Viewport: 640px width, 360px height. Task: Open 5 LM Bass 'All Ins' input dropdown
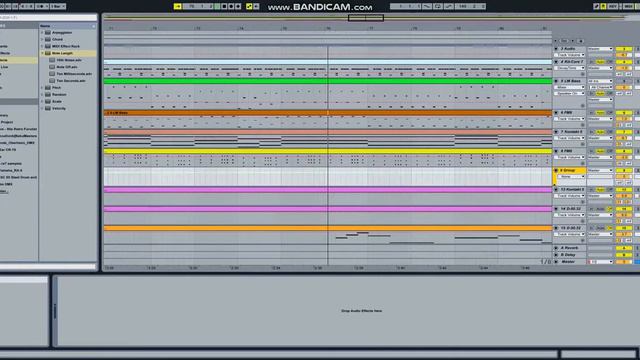click(600, 81)
